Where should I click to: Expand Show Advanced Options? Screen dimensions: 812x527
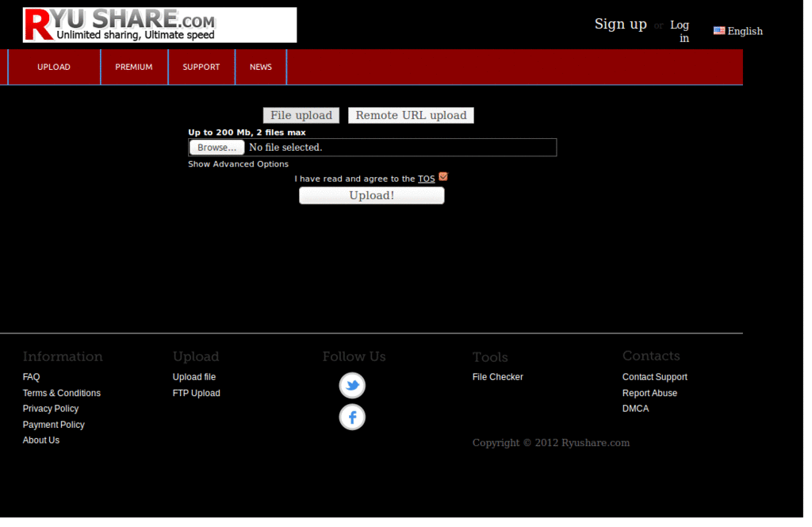pos(238,164)
